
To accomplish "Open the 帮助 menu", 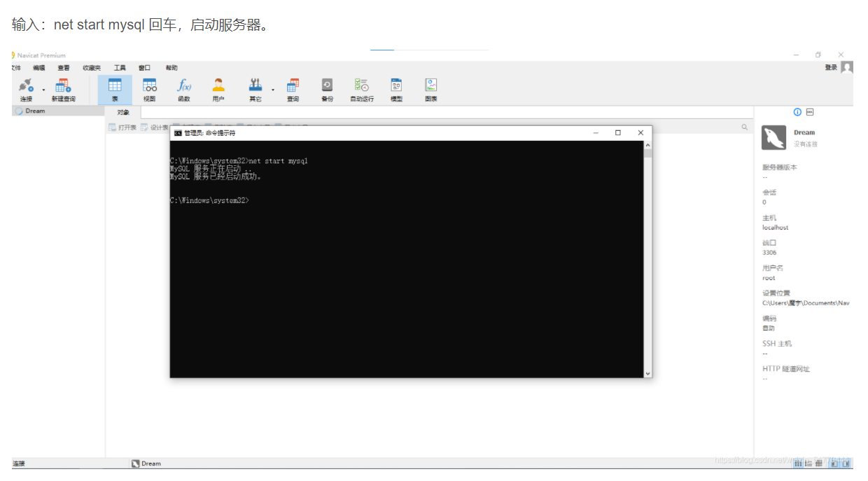I will tap(171, 68).
